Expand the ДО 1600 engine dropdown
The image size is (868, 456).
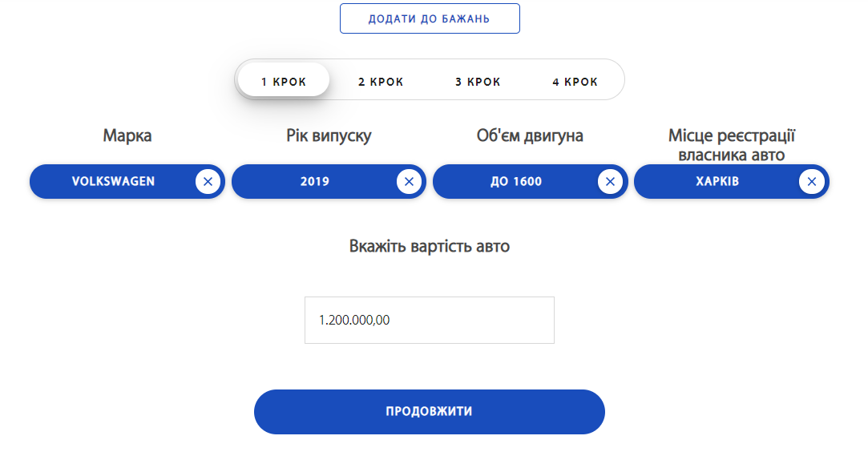(x=515, y=182)
